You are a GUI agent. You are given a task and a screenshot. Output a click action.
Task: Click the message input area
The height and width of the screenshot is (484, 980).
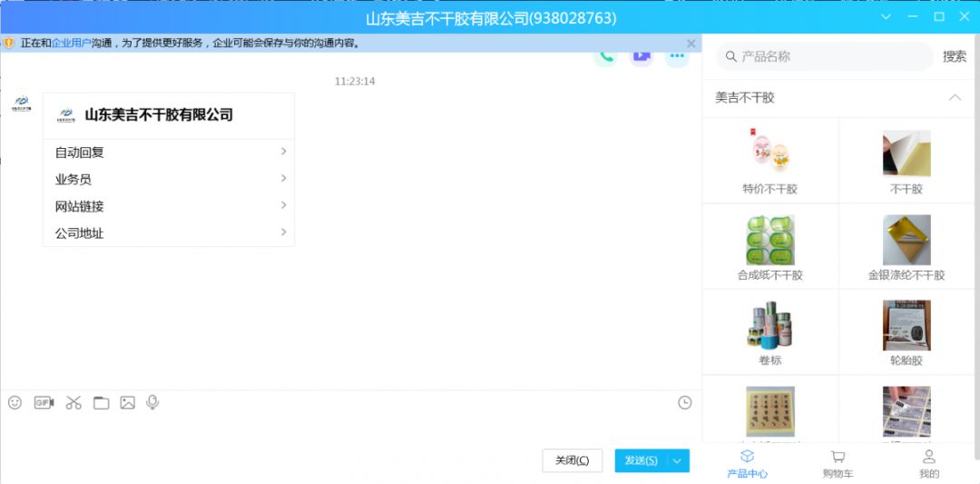350,429
